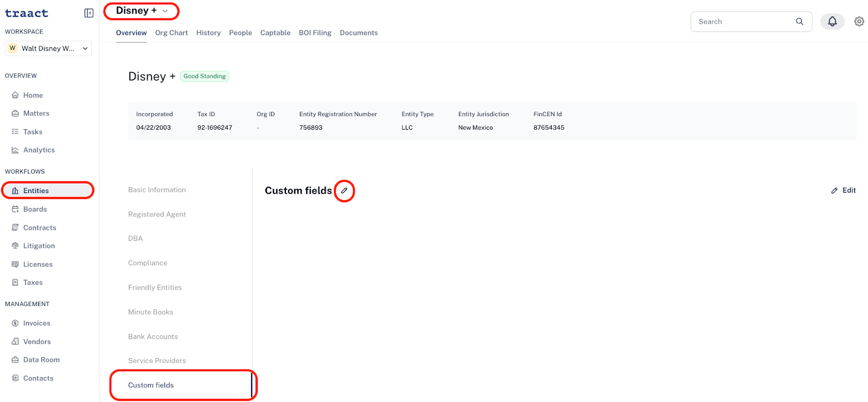This screenshot has height=402, width=868.
Task: Click the Incorporated date 04/22/2003
Action: click(154, 127)
